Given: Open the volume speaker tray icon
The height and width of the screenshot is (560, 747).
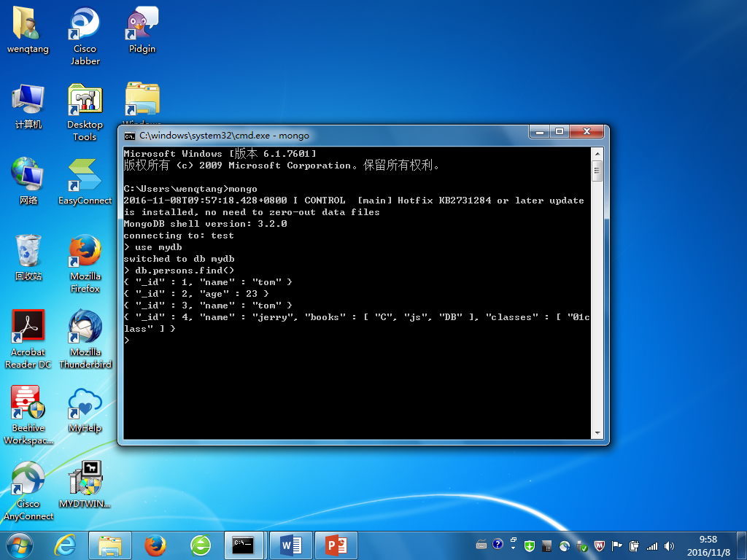Looking at the screenshot, I should coord(670,545).
